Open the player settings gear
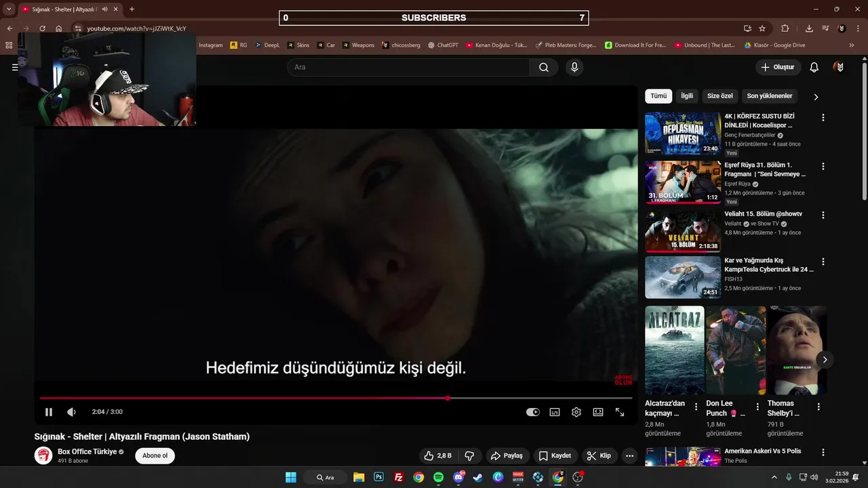The width and height of the screenshot is (868, 488). tap(576, 412)
